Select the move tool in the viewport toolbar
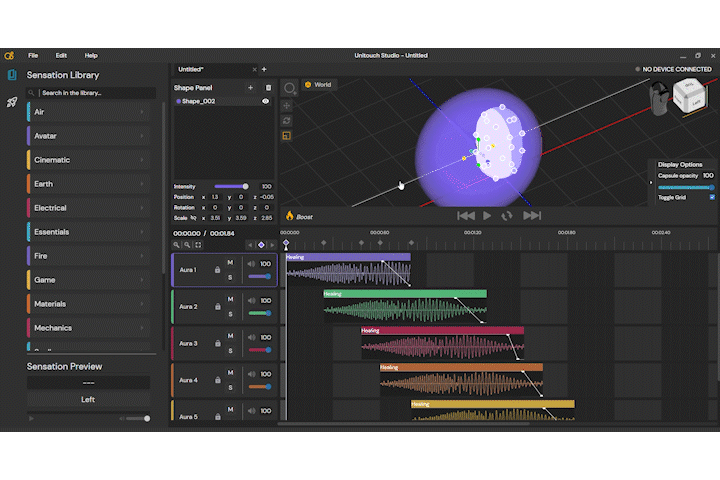 click(287, 106)
